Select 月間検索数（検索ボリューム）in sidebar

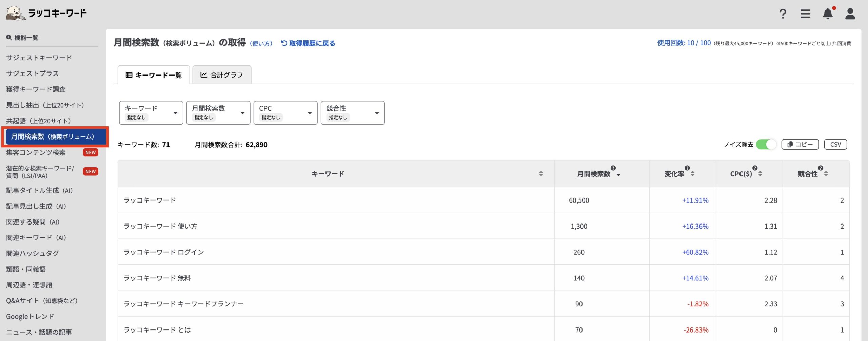tap(55, 137)
